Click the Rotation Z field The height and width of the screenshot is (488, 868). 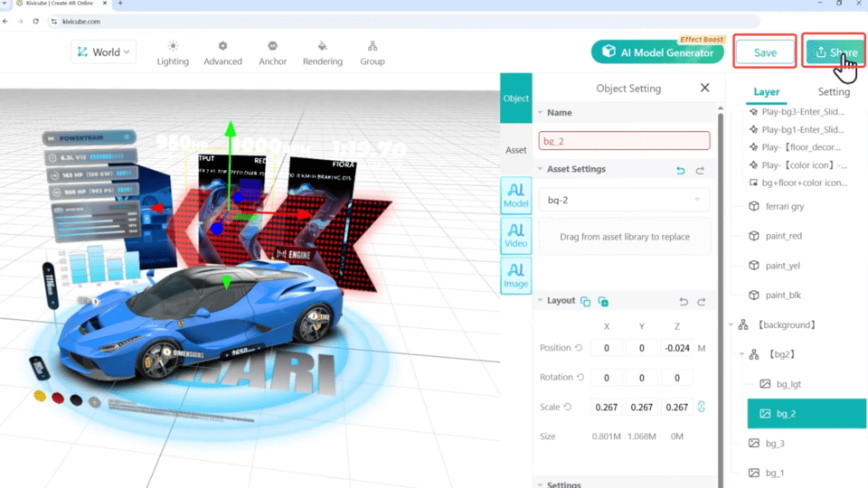pyautogui.click(x=677, y=378)
